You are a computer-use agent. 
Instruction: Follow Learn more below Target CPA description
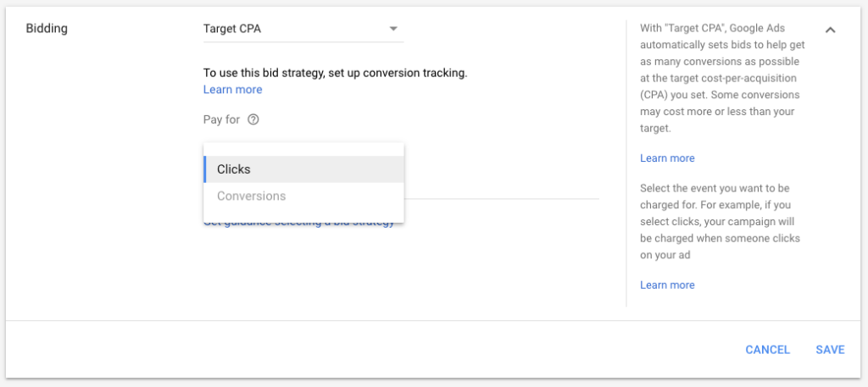(x=667, y=158)
